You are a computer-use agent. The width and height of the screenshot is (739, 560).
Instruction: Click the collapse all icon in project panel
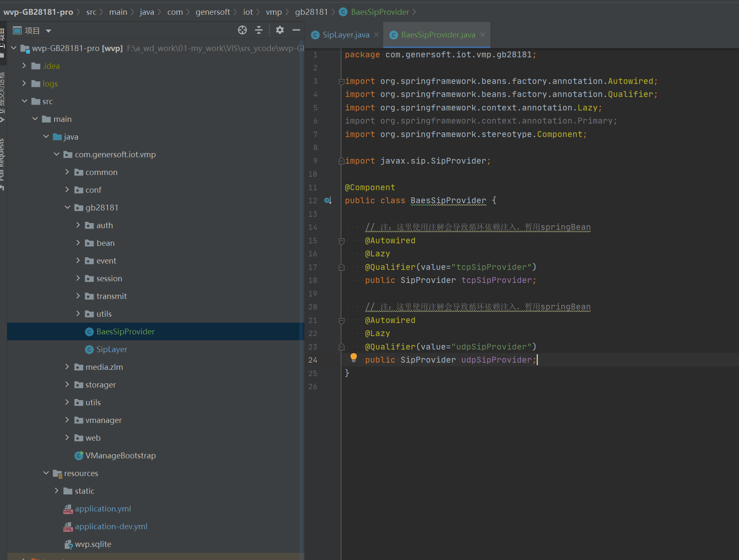pos(259,30)
